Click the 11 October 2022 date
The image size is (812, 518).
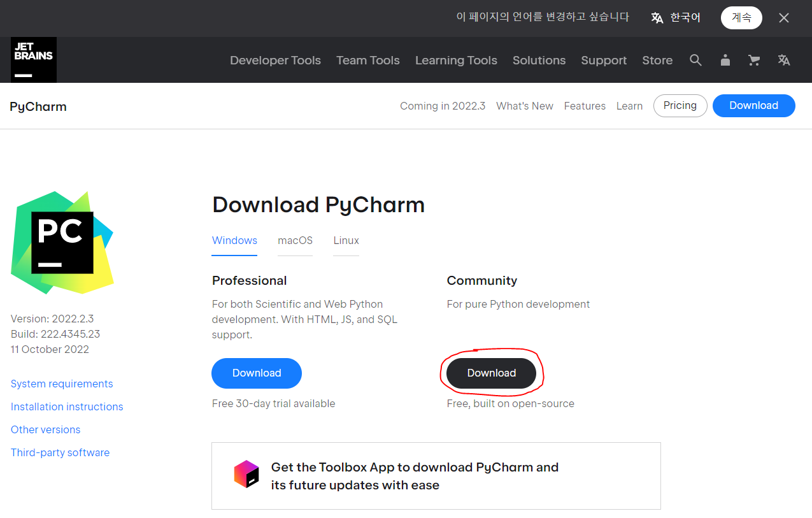50,349
